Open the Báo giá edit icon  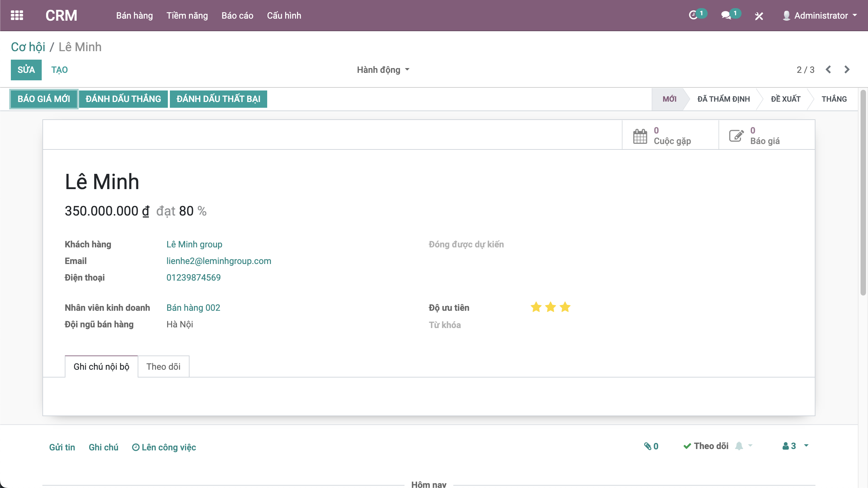click(x=736, y=136)
